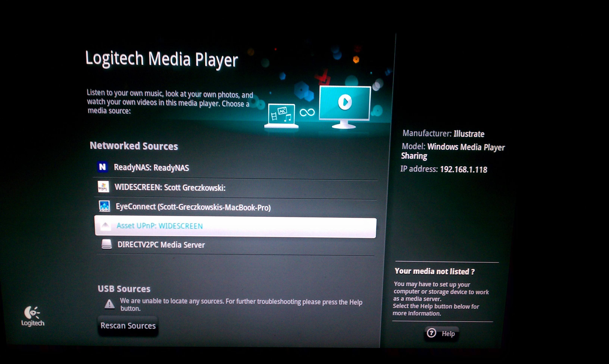Click the 'You may have to set up' help text
This screenshot has width=609, height=364.
(x=441, y=299)
